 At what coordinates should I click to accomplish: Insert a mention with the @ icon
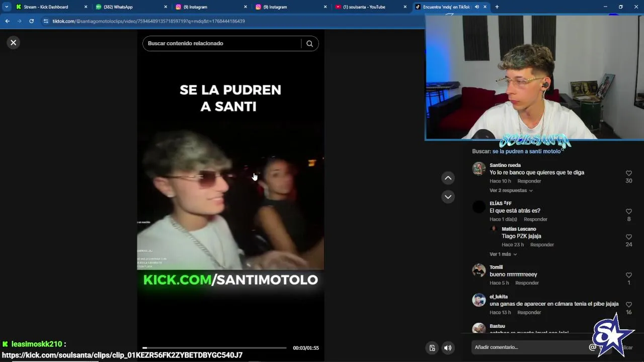[593, 347]
